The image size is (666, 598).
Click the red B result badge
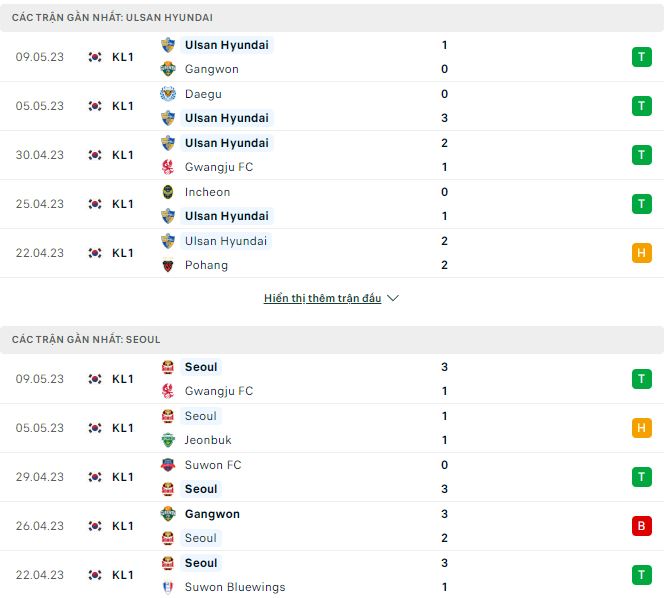[x=641, y=526]
